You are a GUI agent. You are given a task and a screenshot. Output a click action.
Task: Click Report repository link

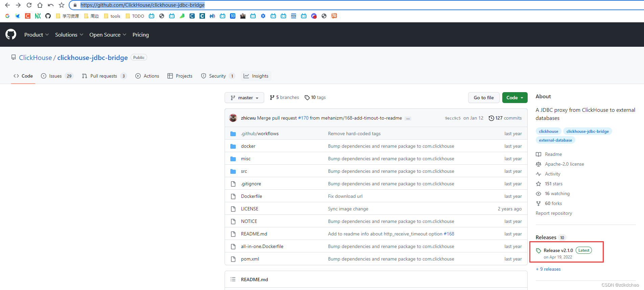[554, 213]
